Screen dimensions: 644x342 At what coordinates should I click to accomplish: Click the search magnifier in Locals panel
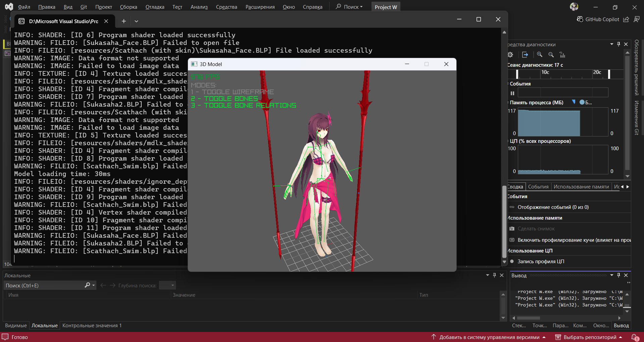coord(87,285)
